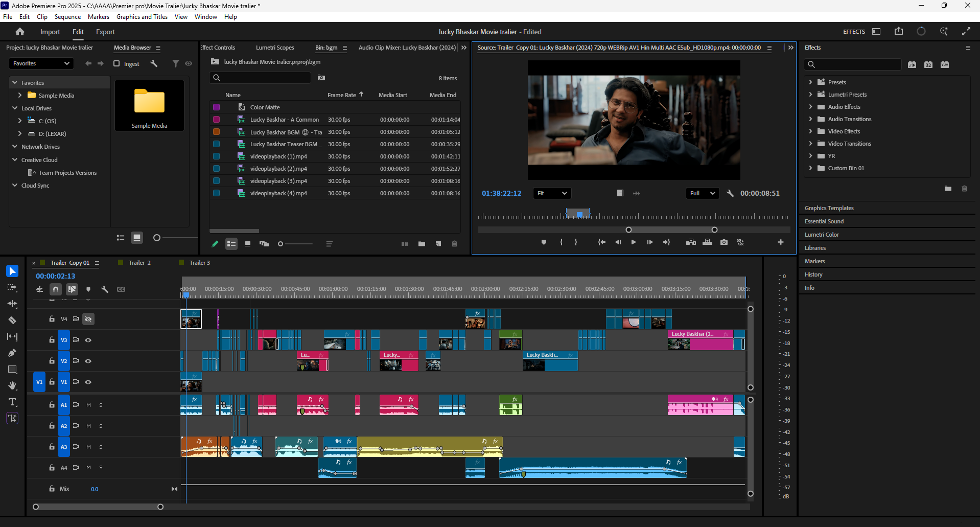The height and width of the screenshot is (527, 980).
Task: Toggle V4 track output eye
Action: click(88, 319)
